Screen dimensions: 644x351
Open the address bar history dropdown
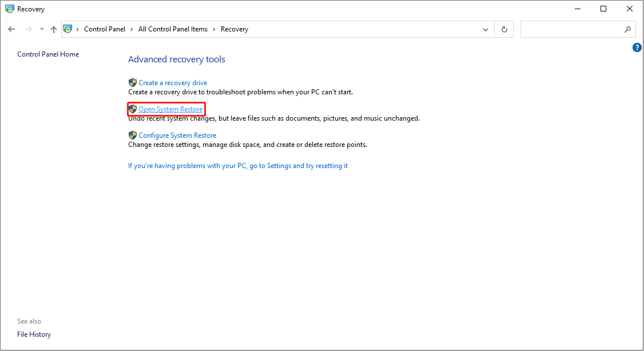(485, 29)
